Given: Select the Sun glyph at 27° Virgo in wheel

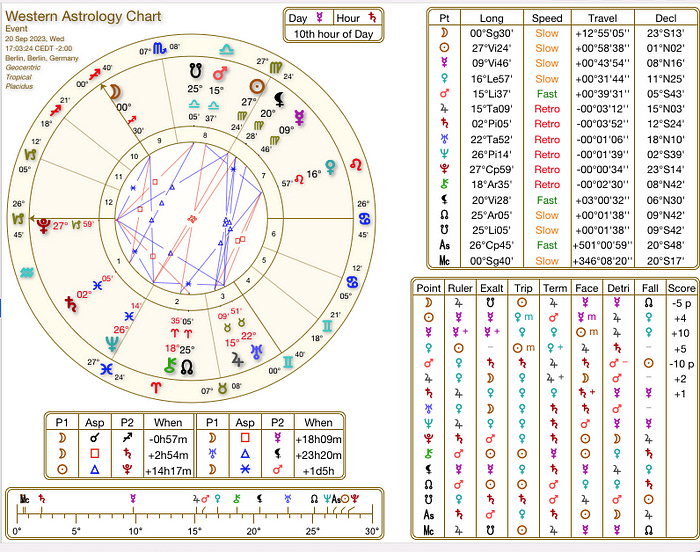Looking at the screenshot, I should coord(257,86).
